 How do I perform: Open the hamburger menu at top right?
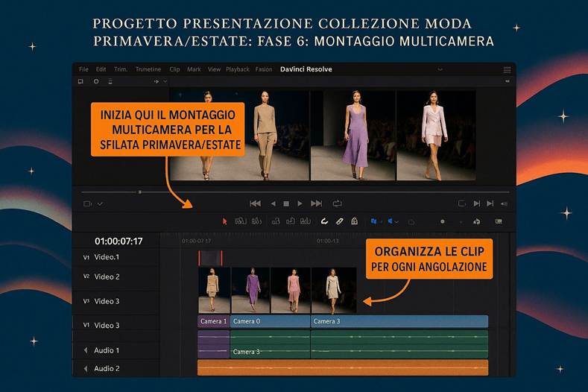click(507, 70)
